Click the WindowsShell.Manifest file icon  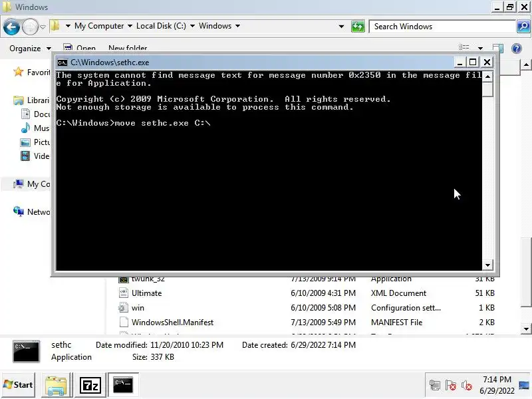coord(124,322)
